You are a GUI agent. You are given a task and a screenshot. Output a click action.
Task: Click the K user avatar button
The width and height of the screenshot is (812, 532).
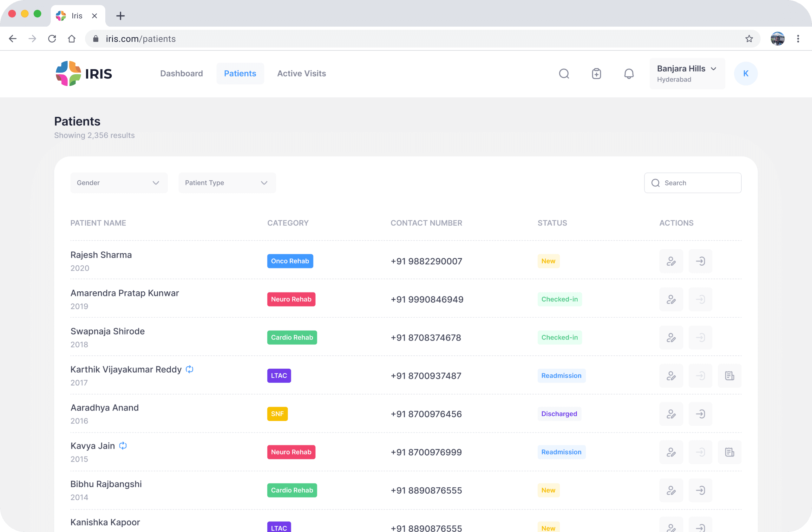click(x=745, y=74)
